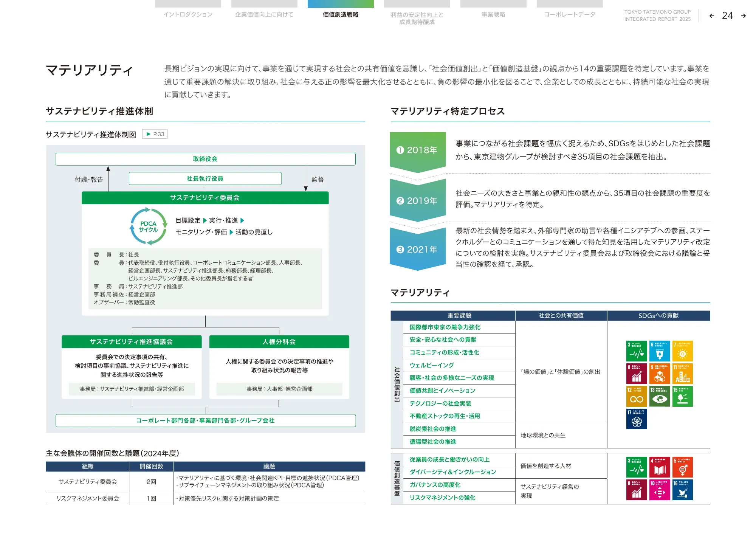Click the 取締役会 box
The width and height of the screenshot is (756, 535).
pyautogui.click(x=205, y=159)
